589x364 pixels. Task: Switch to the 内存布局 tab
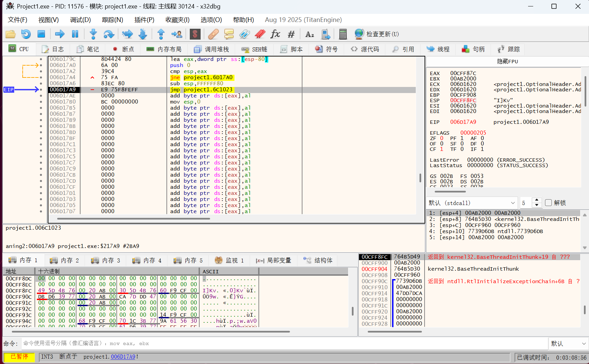click(164, 49)
